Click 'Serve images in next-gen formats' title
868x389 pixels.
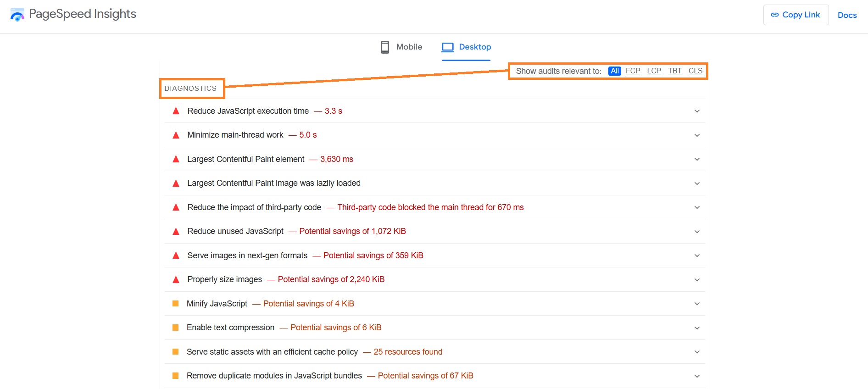(x=247, y=256)
